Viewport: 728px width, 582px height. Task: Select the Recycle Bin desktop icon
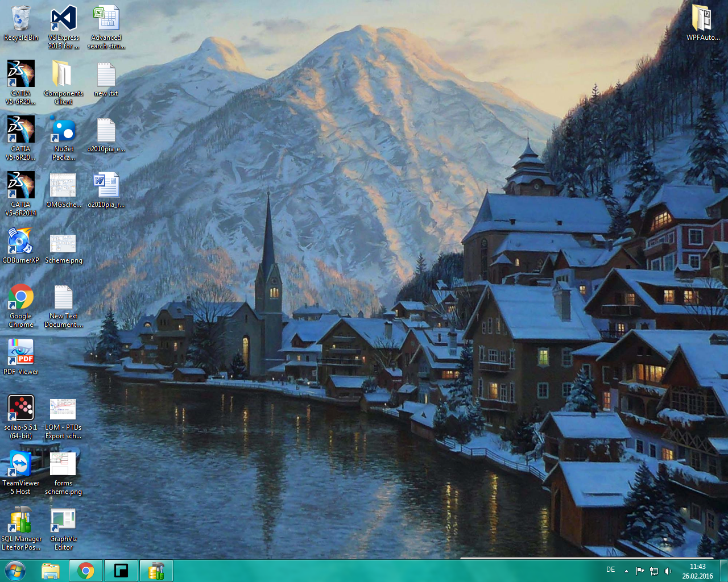21,24
